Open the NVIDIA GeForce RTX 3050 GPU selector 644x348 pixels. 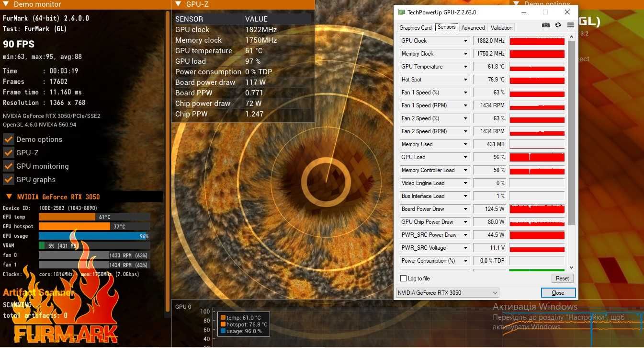pos(447,292)
